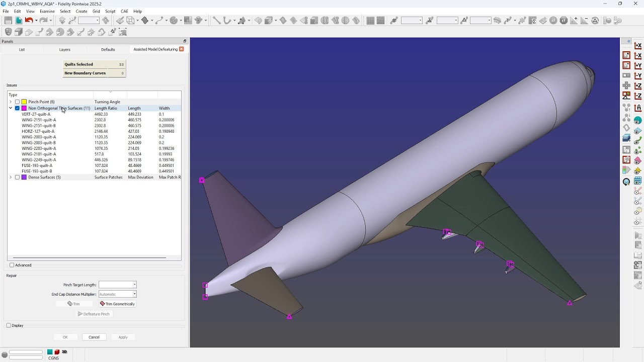The height and width of the screenshot is (362, 644).
Task: Open the Grid menu
Action: tap(96, 11)
